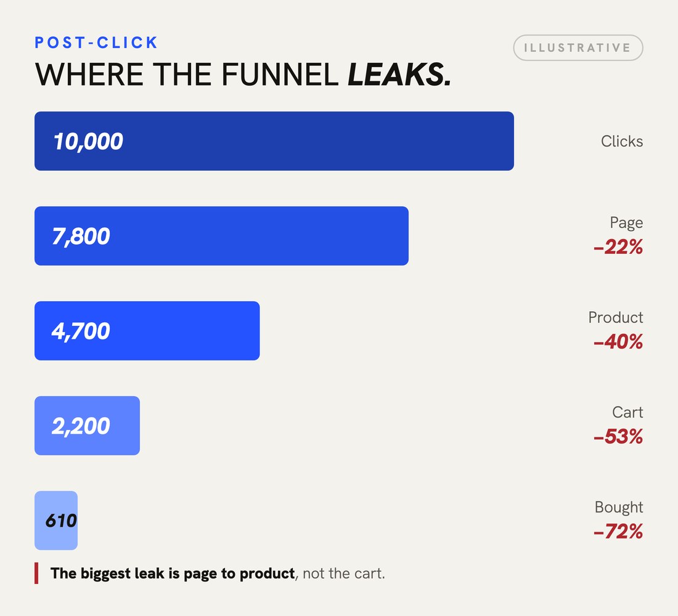Select the 4,700 Product bar
This screenshot has height=616, width=678.
click(147, 331)
